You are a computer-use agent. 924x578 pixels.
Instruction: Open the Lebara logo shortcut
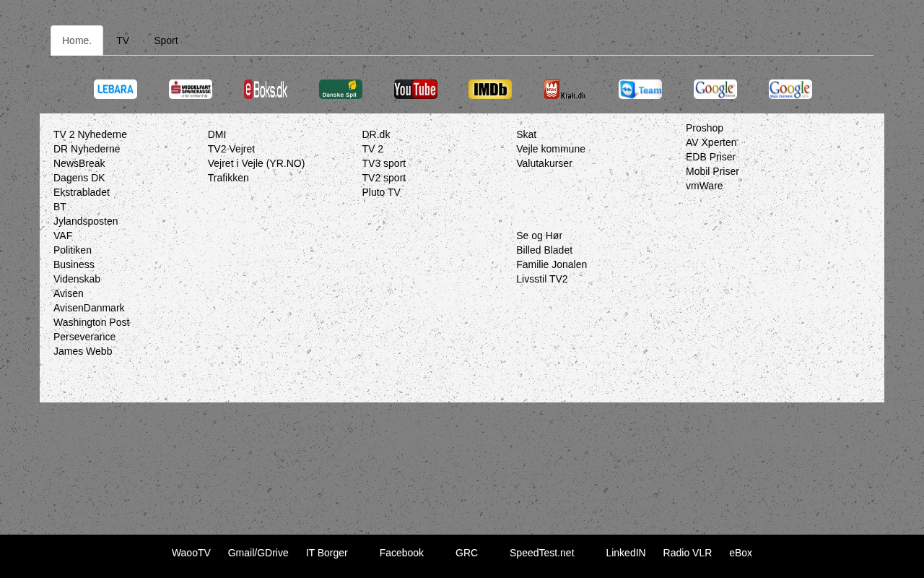[x=115, y=89]
